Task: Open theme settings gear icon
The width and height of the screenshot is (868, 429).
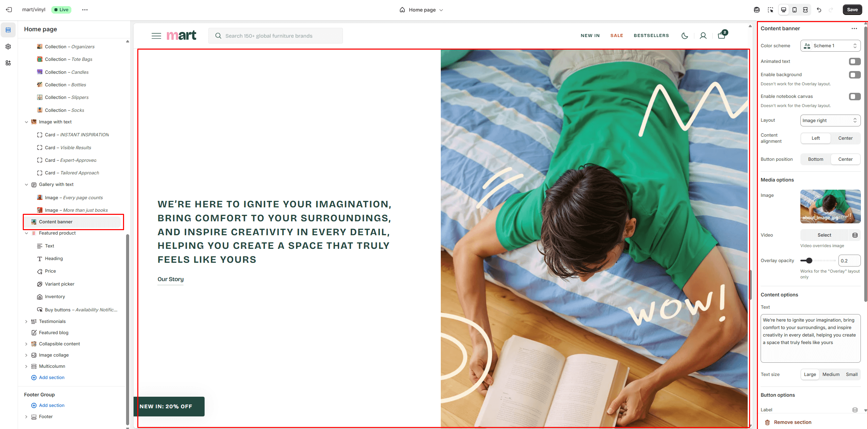Action: pyautogui.click(x=8, y=47)
